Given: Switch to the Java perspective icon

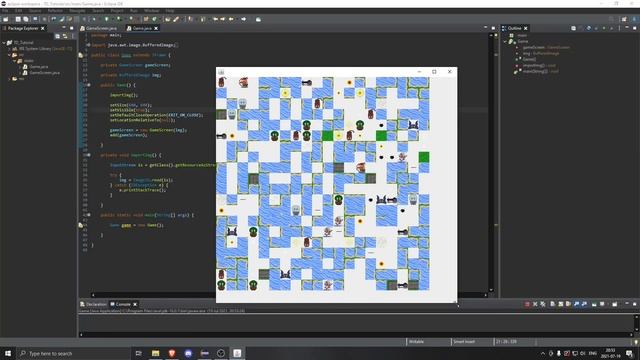Looking at the screenshot, I should pos(635,19).
